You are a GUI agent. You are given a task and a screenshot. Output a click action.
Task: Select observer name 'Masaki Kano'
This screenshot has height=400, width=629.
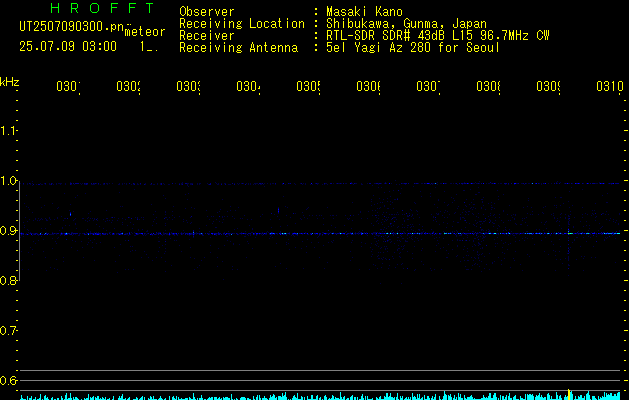(x=364, y=12)
